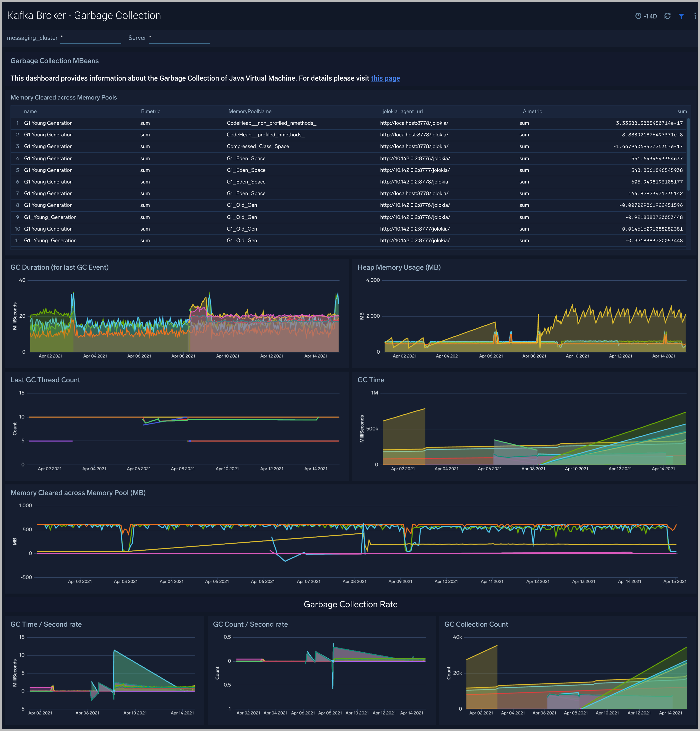Click the messaging_cluster filter input field
Image resolution: width=700 pixels, height=731 pixels.
90,38
